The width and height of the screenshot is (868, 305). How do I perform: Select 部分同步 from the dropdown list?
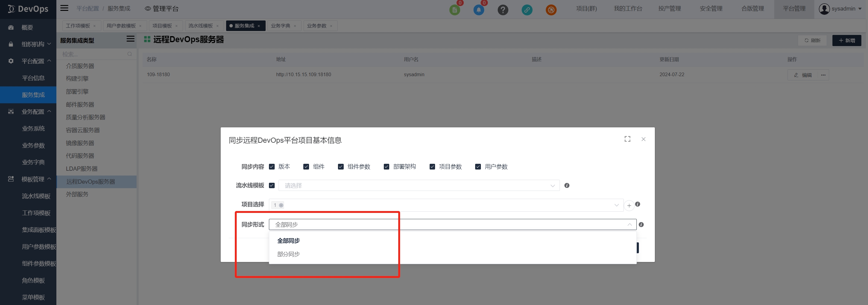[289, 254]
